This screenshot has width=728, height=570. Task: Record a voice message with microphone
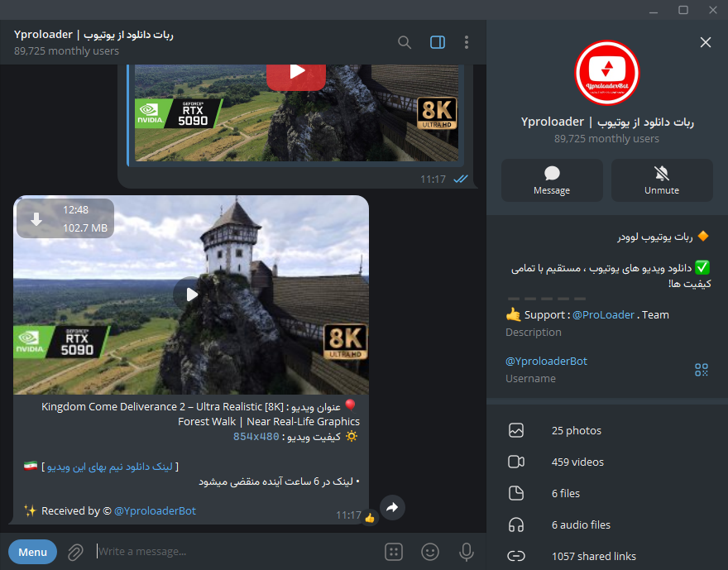tap(467, 552)
